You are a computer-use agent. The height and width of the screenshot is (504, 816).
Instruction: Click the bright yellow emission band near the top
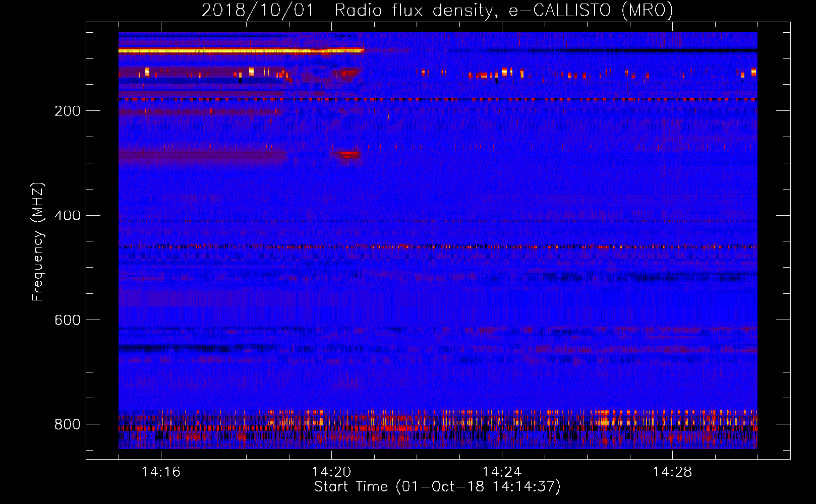[x=241, y=50]
